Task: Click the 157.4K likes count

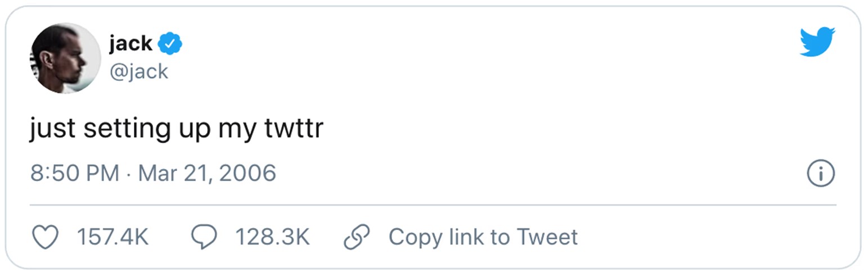Action: tap(113, 237)
